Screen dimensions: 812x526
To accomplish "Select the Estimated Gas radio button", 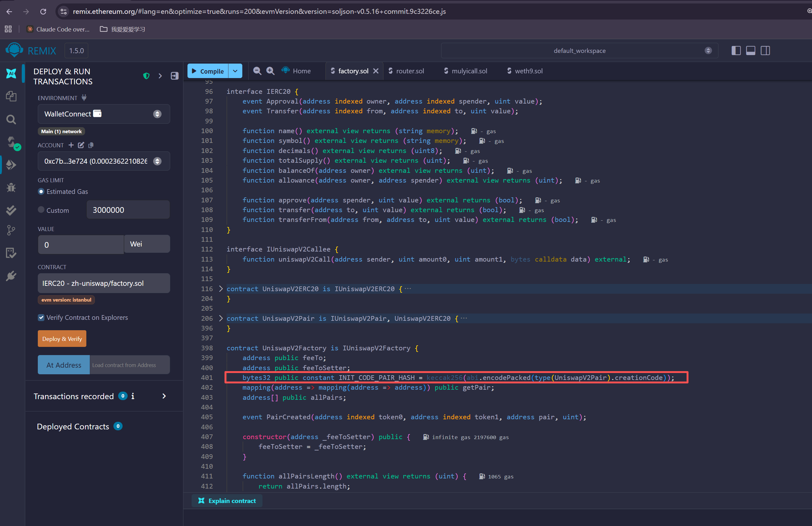I will coord(41,192).
